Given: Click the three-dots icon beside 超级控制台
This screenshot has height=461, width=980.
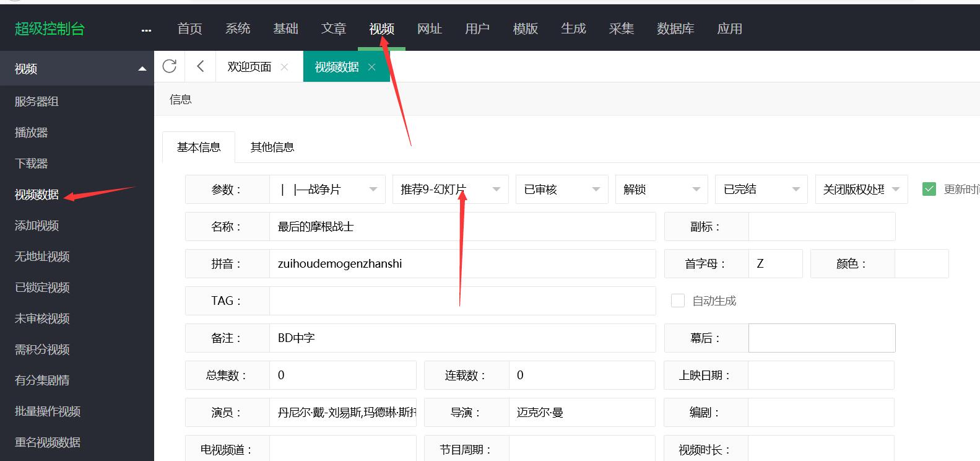Looking at the screenshot, I should pyautogui.click(x=146, y=30).
